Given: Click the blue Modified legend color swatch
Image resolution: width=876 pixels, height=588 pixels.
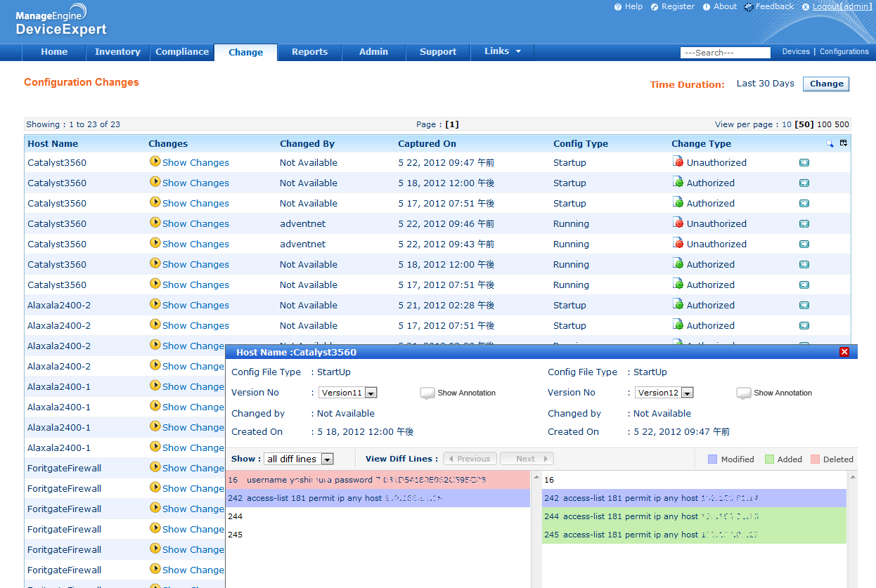Looking at the screenshot, I should click(712, 459).
